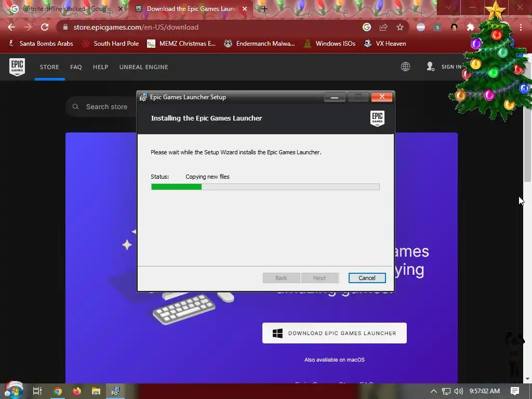The height and width of the screenshot is (399, 532).
Task: Close the Setup dialog with red X
Action: (x=382, y=97)
